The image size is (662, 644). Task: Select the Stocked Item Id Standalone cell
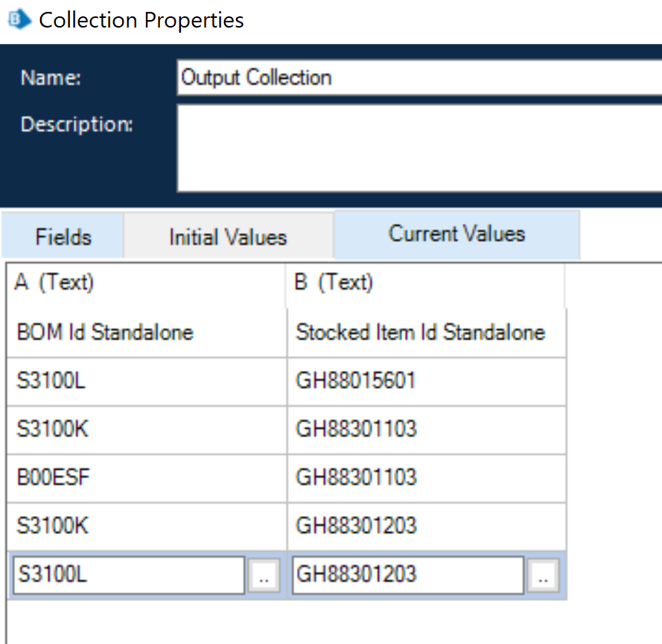click(425, 332)
